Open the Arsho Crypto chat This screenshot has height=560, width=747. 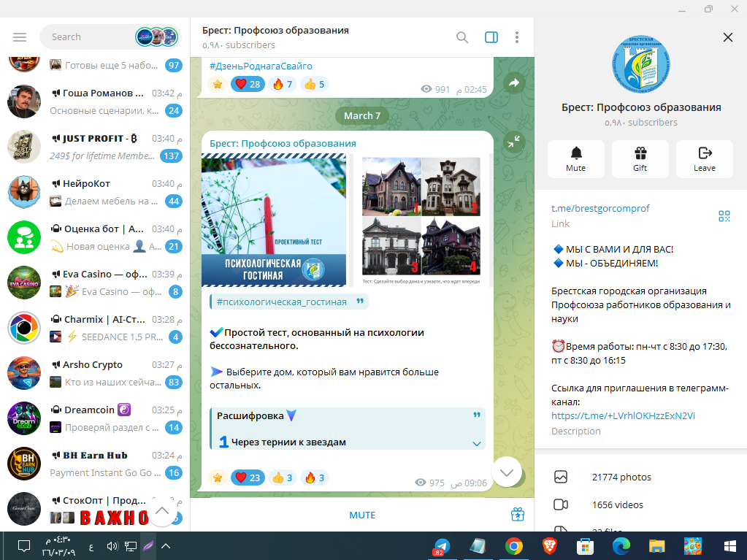[x=95, y=373]
